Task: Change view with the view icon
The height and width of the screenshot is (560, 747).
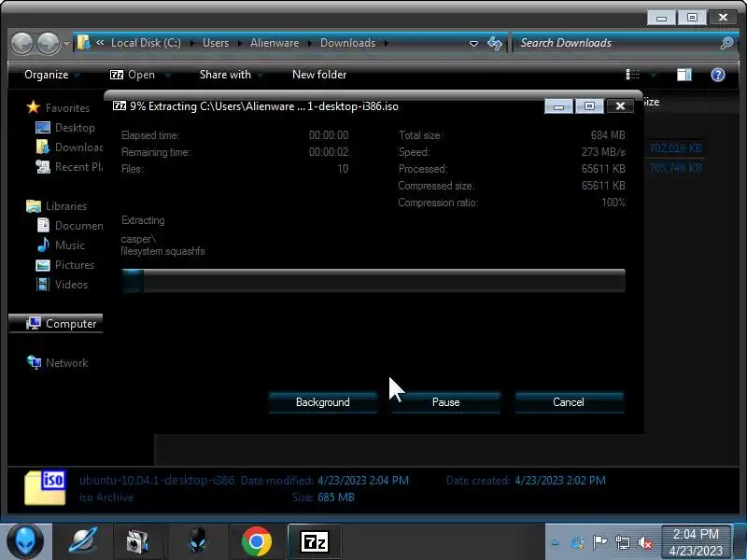Action: click(633, 75)
